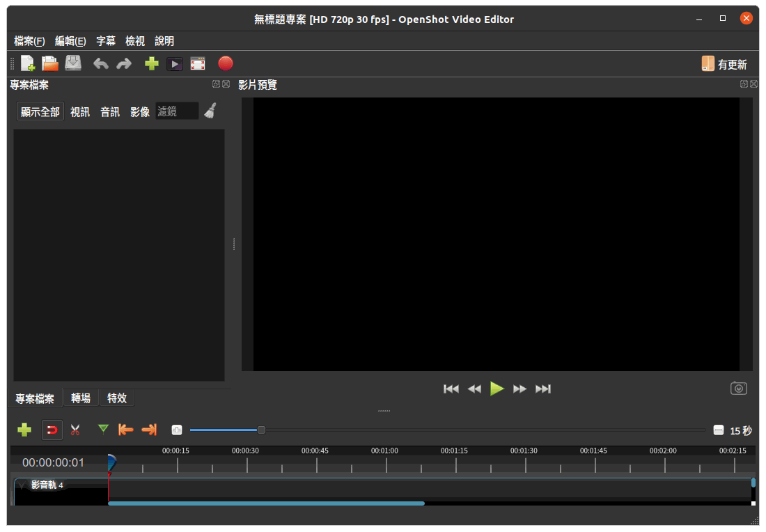Toggle timeline snapping with the magnet icon
This screenshot has height=532, width=766.
[x=52, y=430]
